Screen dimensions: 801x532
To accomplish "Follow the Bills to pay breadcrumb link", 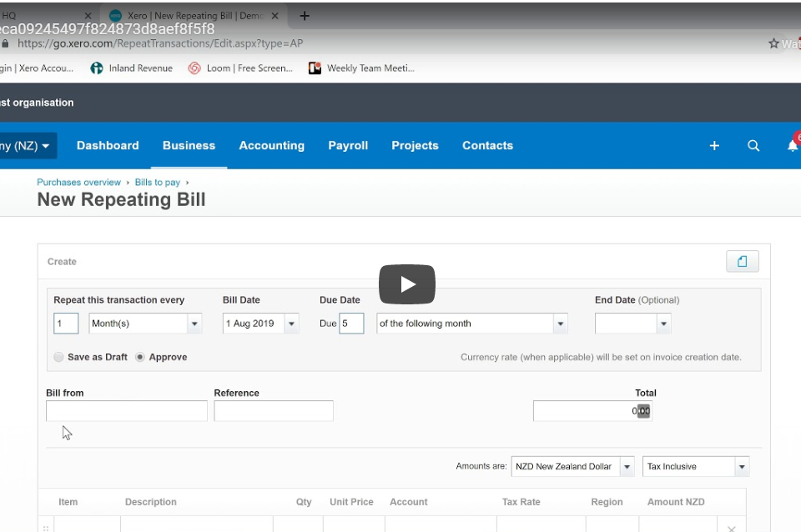I will [x=157, y=182].
